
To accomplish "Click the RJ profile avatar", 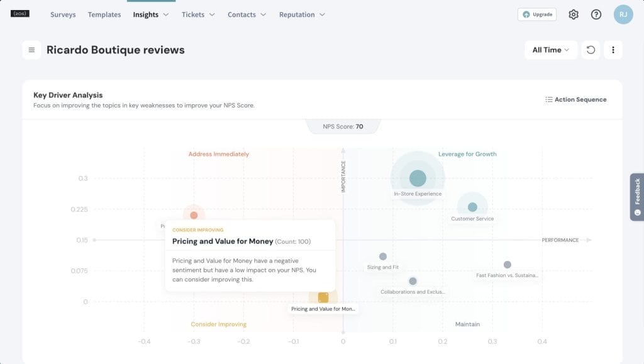I will click(x=622, y=14).
